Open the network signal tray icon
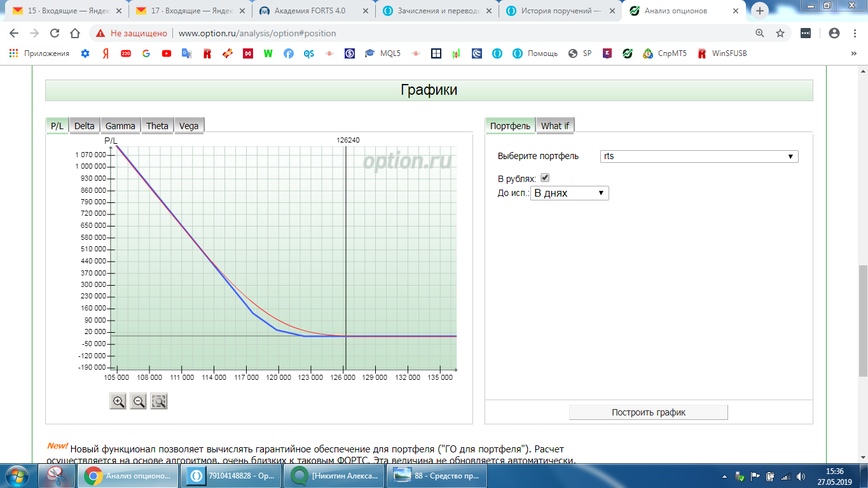The height and width of the screenshot is (488, 868). coord(786,476)
